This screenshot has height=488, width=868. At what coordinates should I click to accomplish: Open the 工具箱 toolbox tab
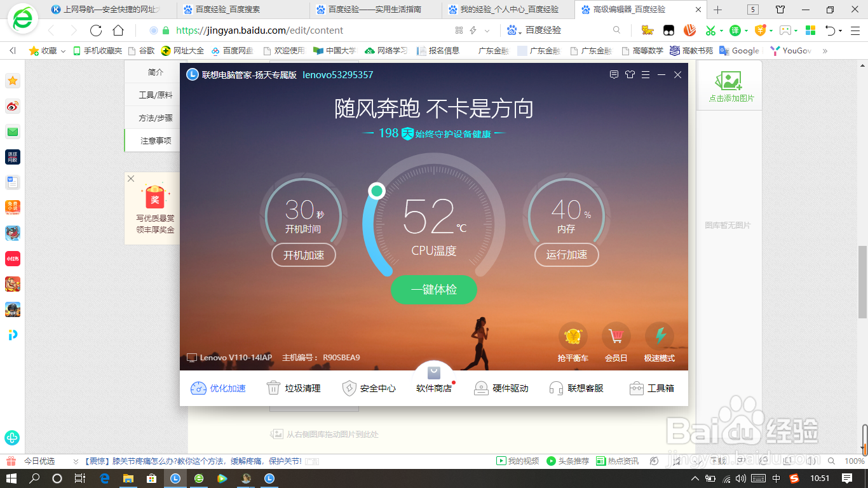651,388
